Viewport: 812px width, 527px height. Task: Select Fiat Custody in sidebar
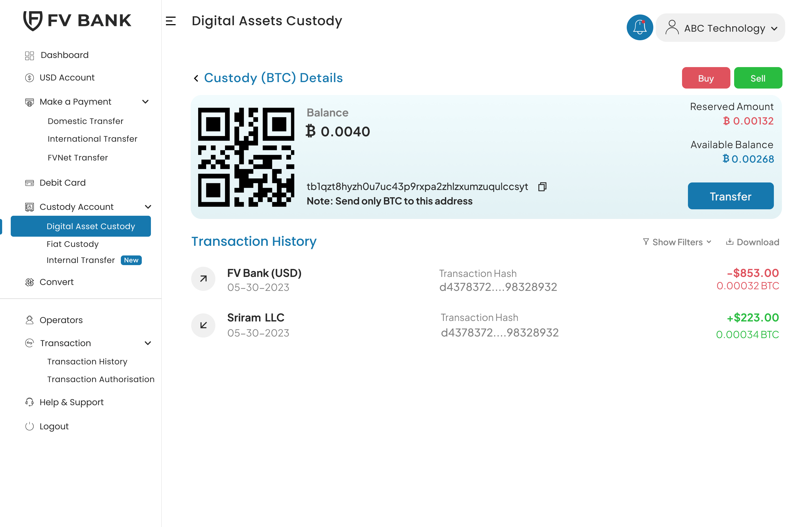click(x=72, y=244)
